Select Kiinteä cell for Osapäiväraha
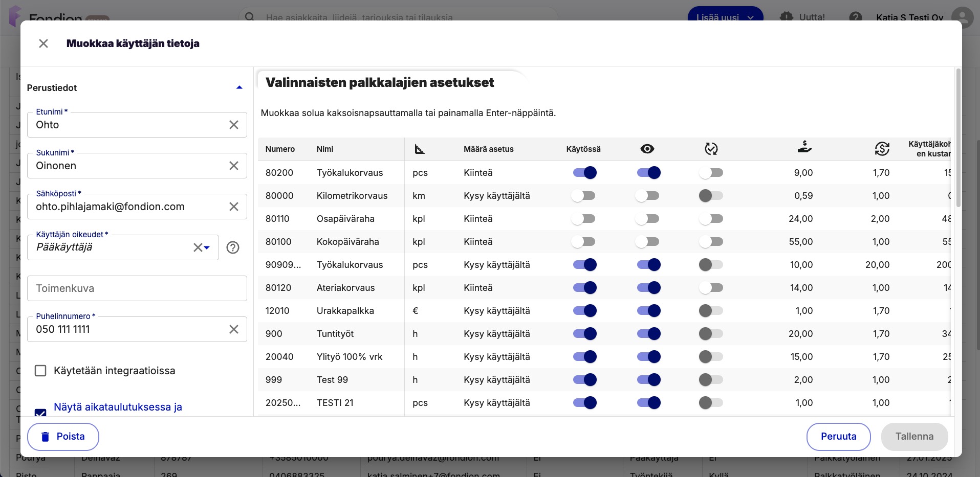This screenshot has width=980, height=477. click(x=478, y=219)
